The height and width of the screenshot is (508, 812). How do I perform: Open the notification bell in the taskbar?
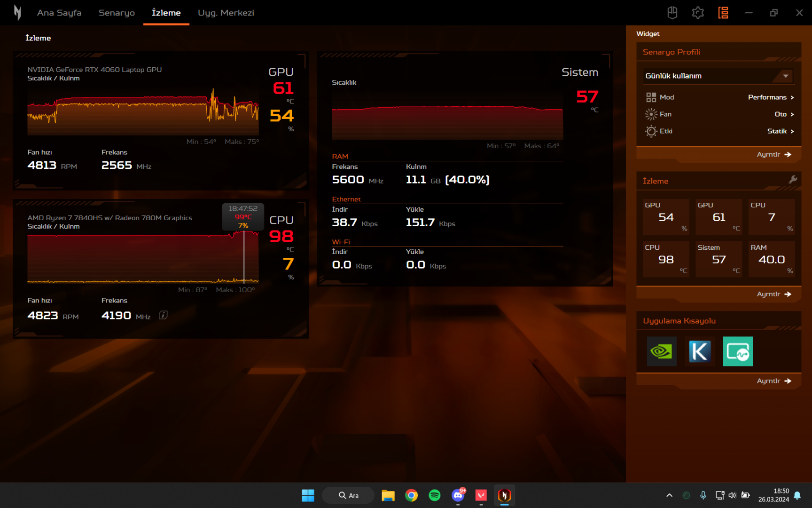tap(797, 495)
